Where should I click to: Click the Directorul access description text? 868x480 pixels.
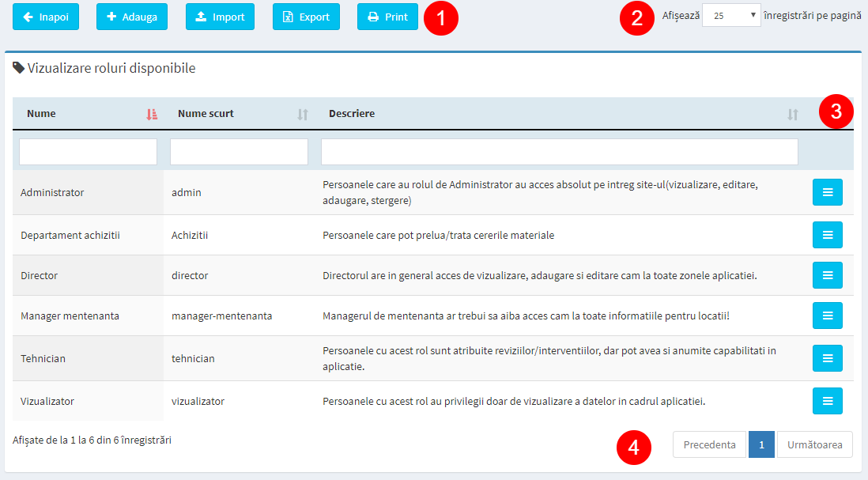(x=540, y=275)
